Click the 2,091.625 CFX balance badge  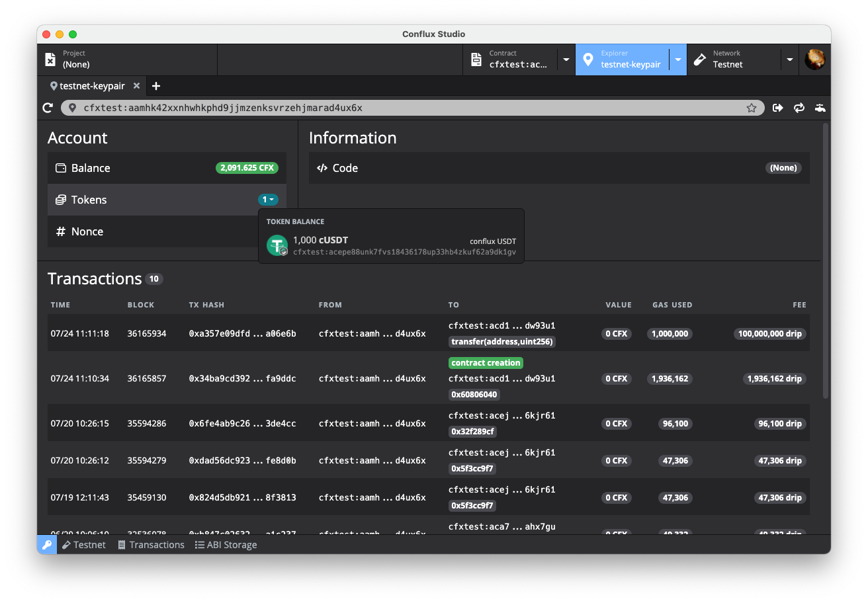click(x=247, y=168)
